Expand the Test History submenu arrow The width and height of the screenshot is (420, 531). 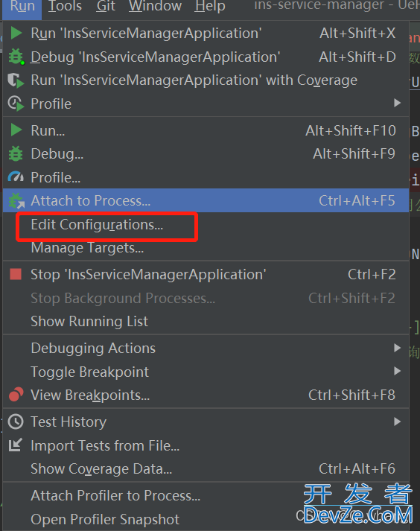coord(398,422)
